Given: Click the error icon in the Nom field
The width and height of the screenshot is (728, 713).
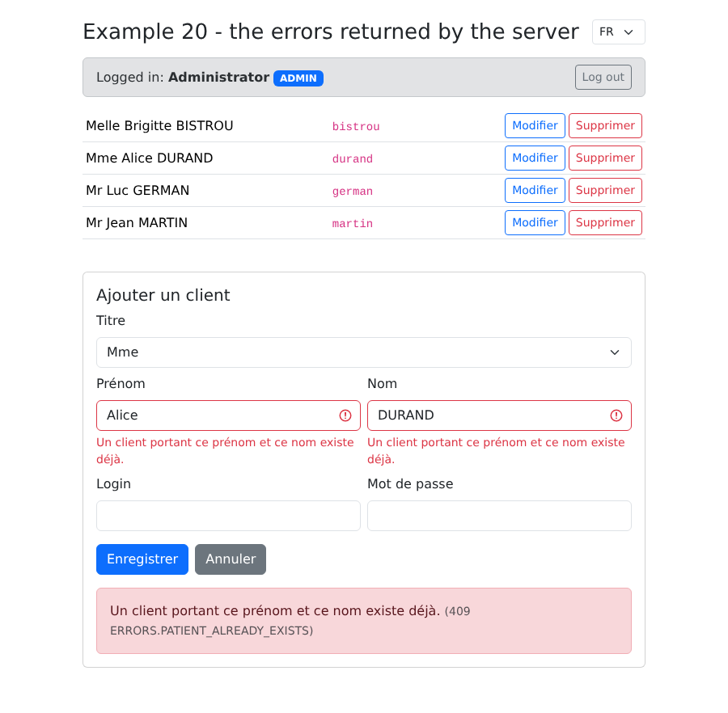Looking at the screenshot, I should point(616,416).
